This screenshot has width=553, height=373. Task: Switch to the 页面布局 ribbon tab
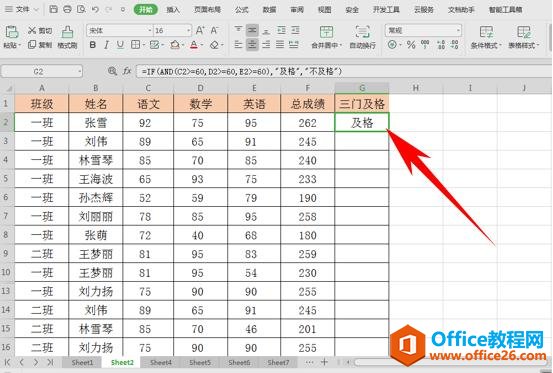coord(207,10)
